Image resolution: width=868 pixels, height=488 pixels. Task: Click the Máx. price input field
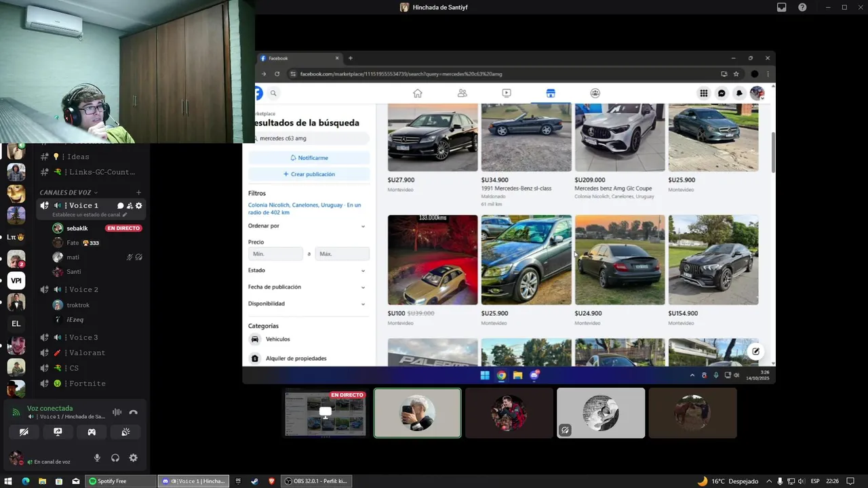[342, 254]
